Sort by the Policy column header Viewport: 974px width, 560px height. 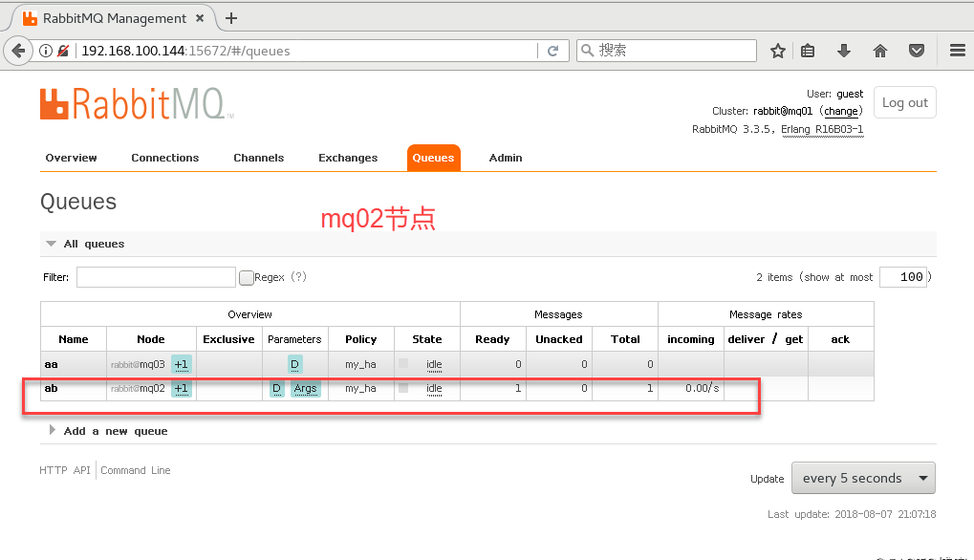[x=361, y=339]
